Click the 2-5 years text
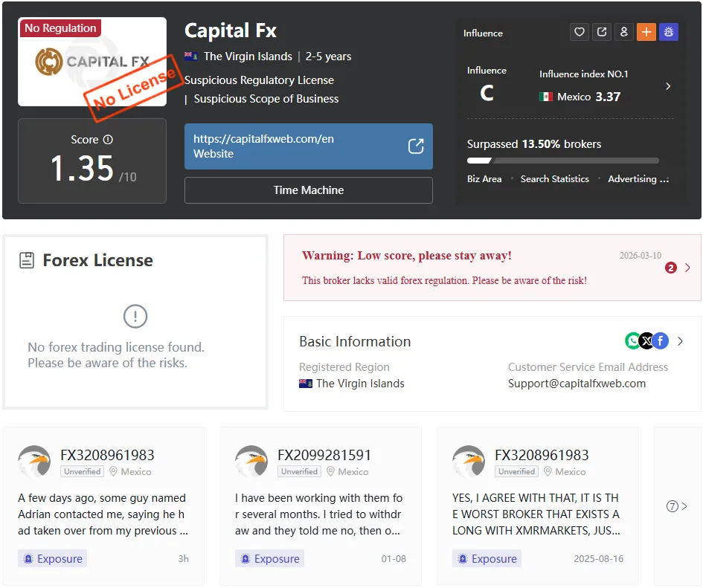 click(x=328, y=56)
